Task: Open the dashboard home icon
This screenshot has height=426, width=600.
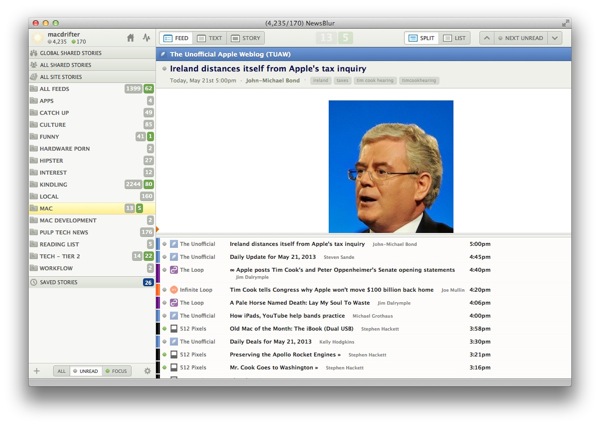Action: (130, 38)
